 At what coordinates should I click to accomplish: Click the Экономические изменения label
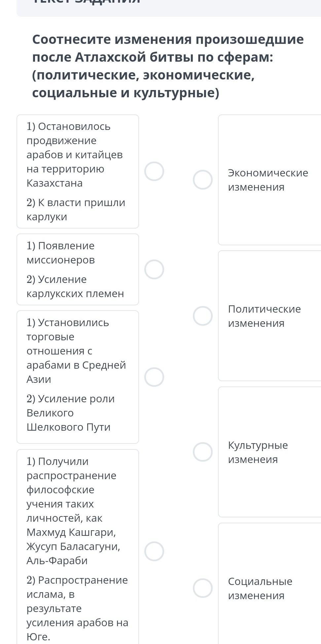pos(268,180)
